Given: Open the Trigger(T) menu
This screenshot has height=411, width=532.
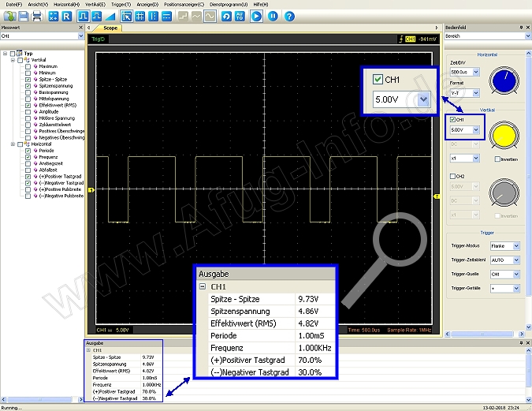Looking at the screenshot, I should pos(121,5).
